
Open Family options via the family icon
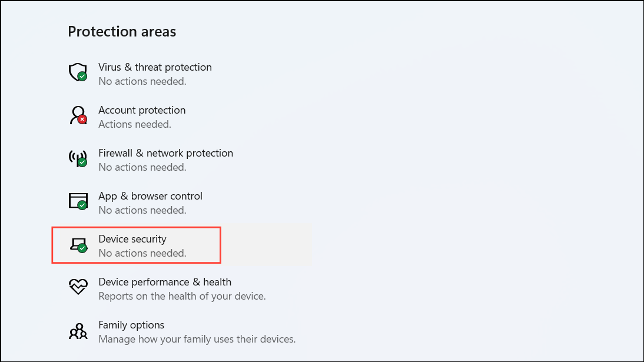(78, 330)
